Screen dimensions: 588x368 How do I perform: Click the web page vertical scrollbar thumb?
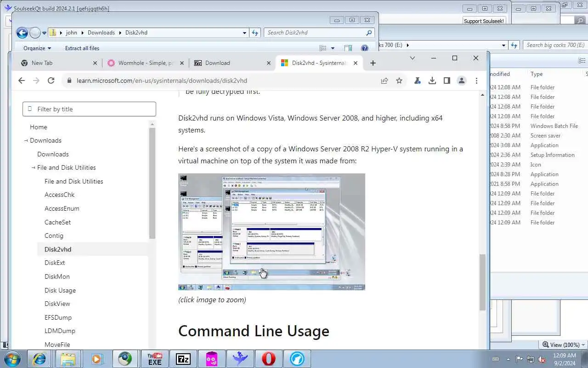(482, 282)
